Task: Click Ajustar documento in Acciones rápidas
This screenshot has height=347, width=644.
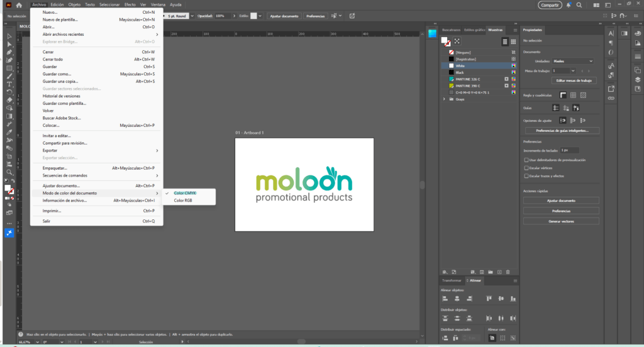Action: click(x=561, y=201)
